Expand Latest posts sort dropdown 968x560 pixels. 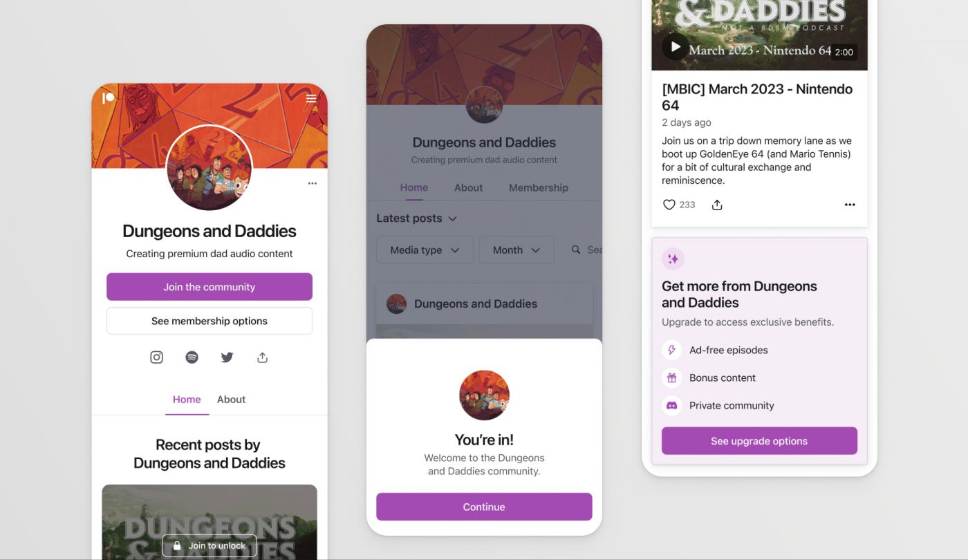click(417, 218)
